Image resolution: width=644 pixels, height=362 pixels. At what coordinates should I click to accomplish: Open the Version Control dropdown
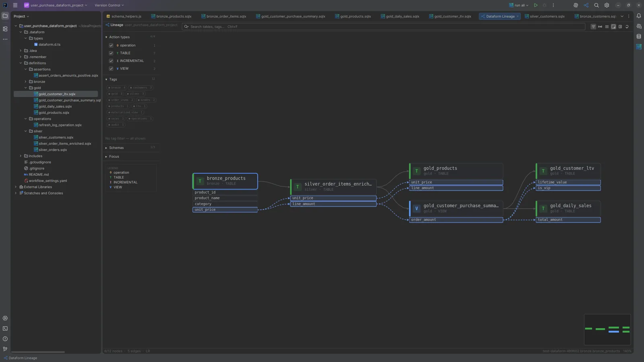109,5
